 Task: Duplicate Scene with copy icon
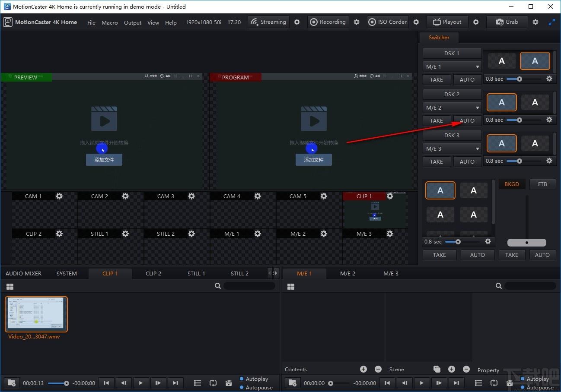pos(437,369)
